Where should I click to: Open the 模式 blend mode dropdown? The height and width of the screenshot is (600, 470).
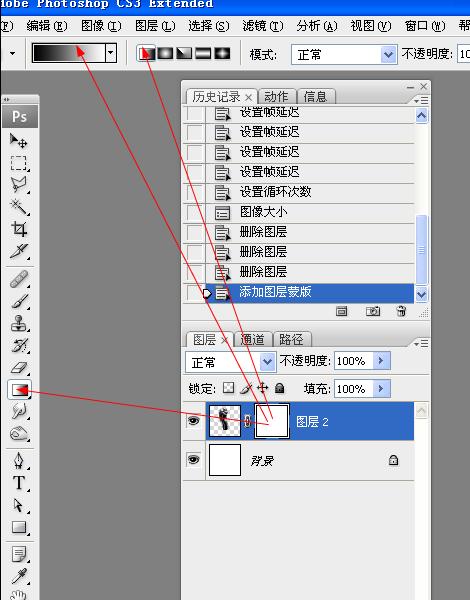pos(388,54)
